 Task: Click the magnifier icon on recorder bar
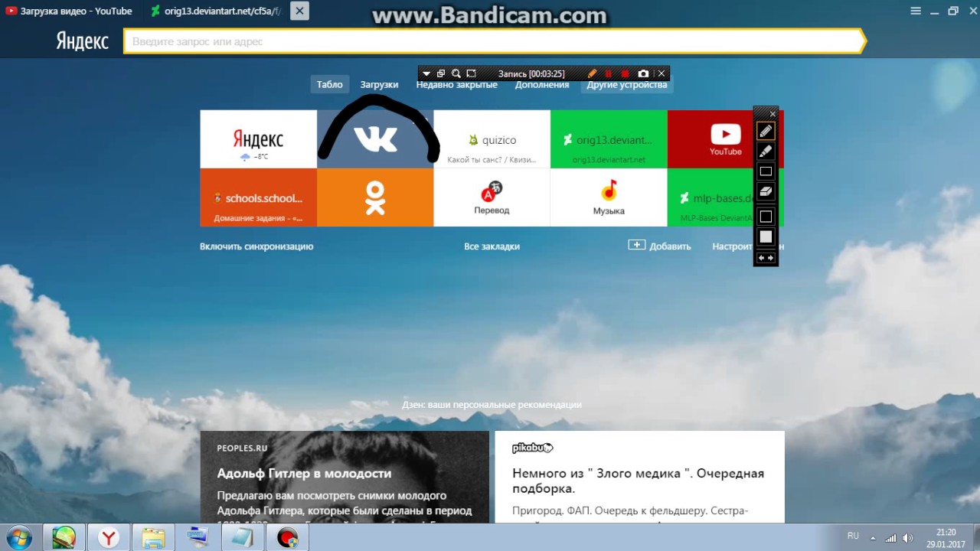[x=456, y=73]
